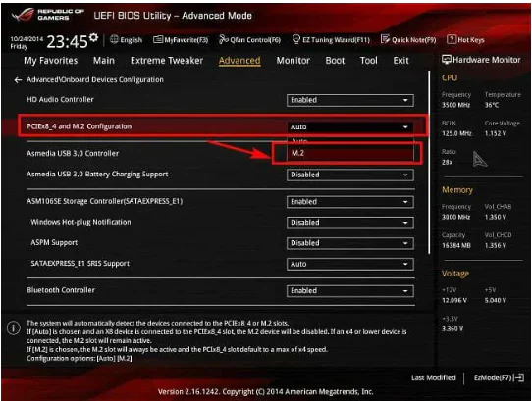Click the Hardware Monitor screen icon

click(x=447, y=60)
